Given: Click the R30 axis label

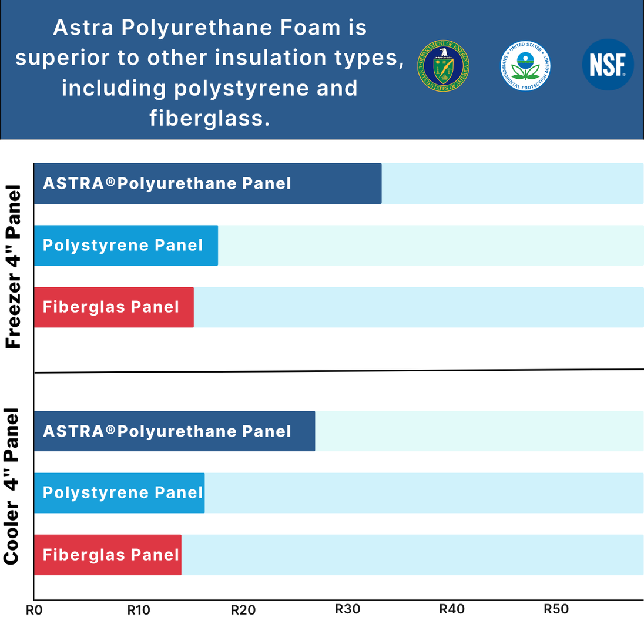Looking at the screenshot, I should pos(347,609).
